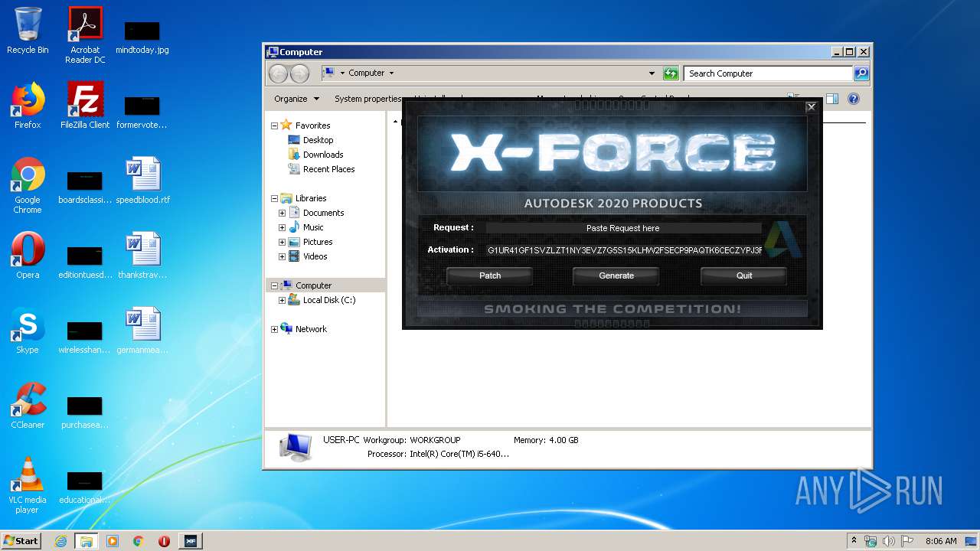Select the thankstrav document icon
Screen dimensions: 980x551
click(x=143, y=256)
